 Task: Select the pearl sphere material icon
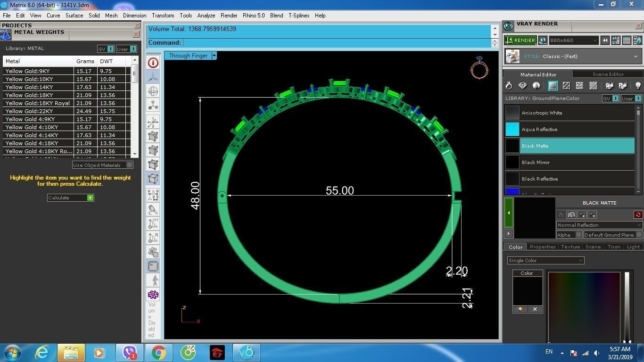536,86
